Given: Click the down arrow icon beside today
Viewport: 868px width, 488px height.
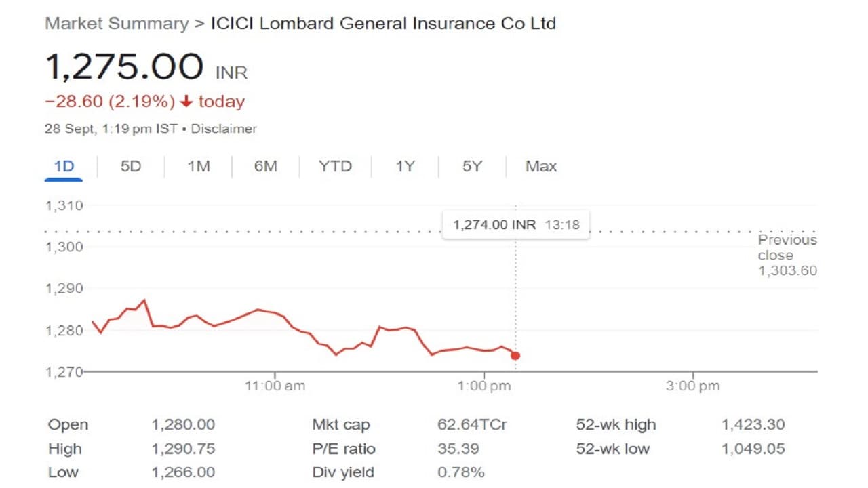Looking at the screenshot, I should pyautogui.click(x=186, y=102).
